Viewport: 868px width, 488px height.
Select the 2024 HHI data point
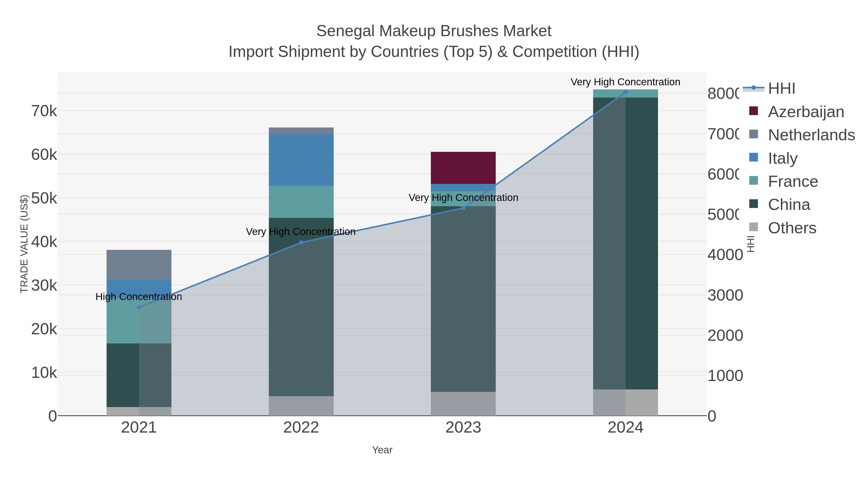tap(625, 92)
